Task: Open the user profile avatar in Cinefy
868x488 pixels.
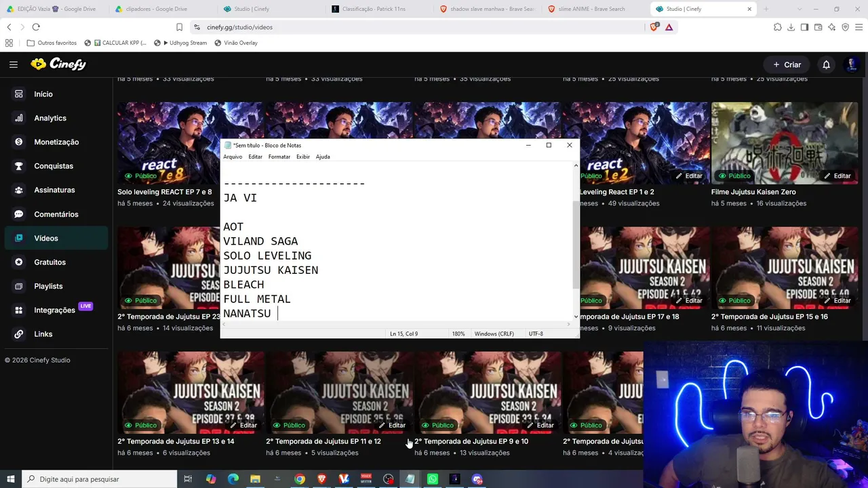Action: tap(852, 64)
